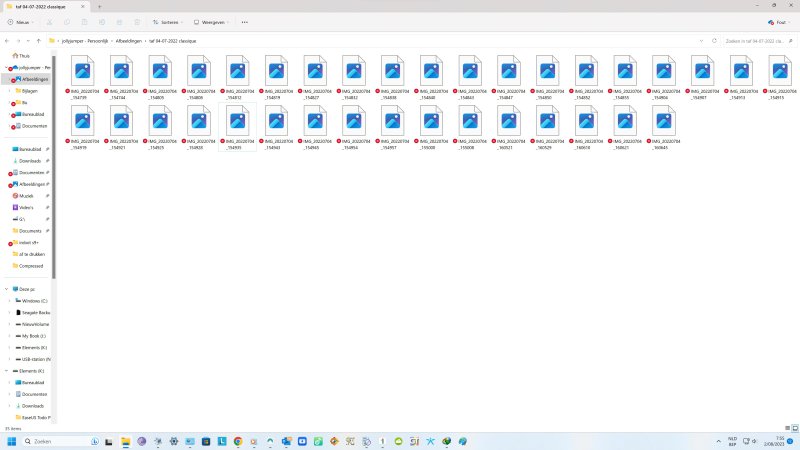
Task: Click the up arrow navigation button
Action: tap(38, 40)
